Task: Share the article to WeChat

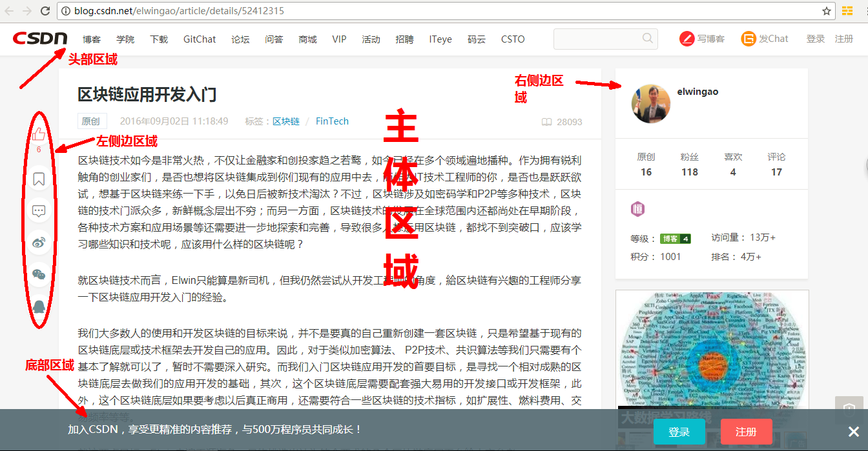Action: (x=39, y=276)
